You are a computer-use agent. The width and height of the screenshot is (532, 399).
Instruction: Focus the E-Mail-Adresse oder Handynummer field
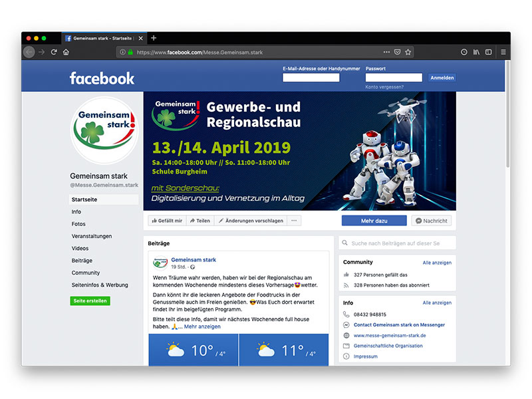coord(311,78)
